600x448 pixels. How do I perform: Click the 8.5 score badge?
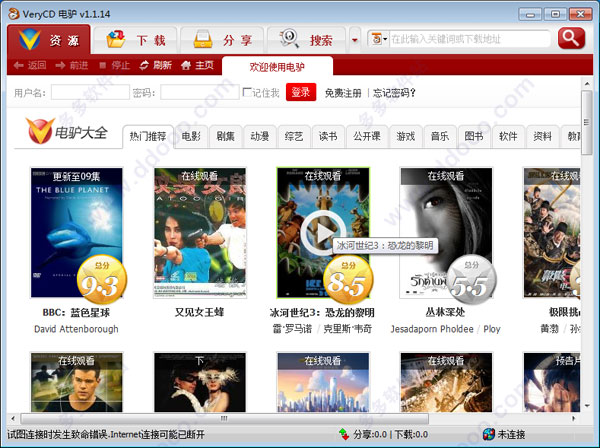(348, 279)
